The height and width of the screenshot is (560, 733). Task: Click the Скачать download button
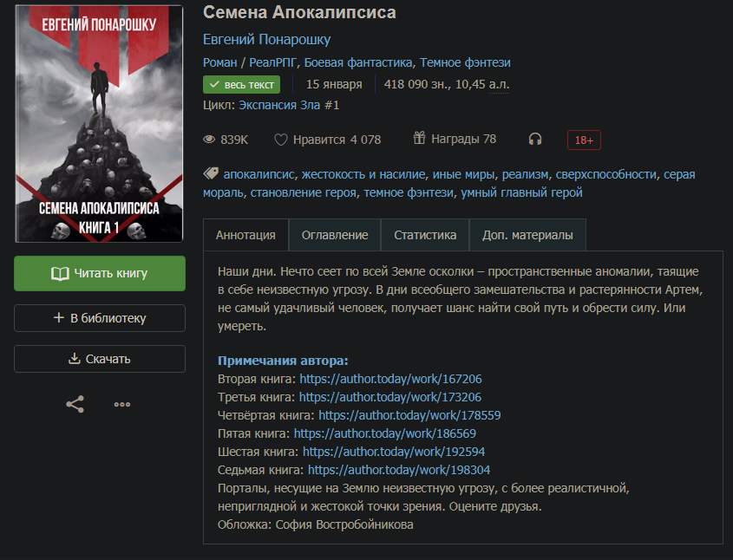tap(100, 359)
